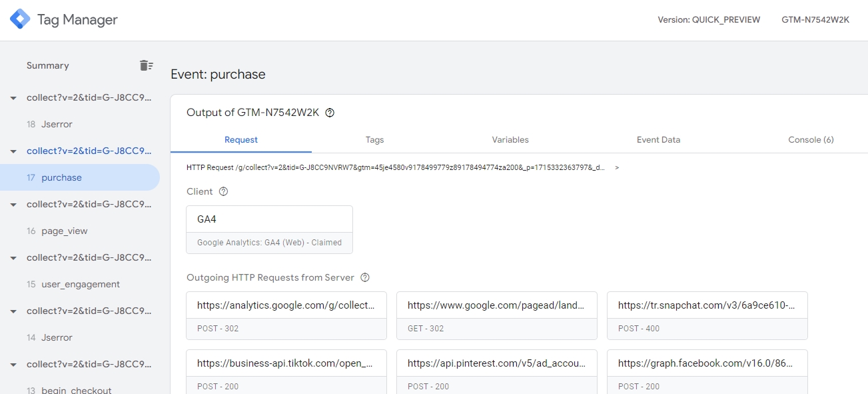The height and width of the screenshot is (394, 868).
Task: Click "GET - 302" status text
Action: (x=426, y=328)
